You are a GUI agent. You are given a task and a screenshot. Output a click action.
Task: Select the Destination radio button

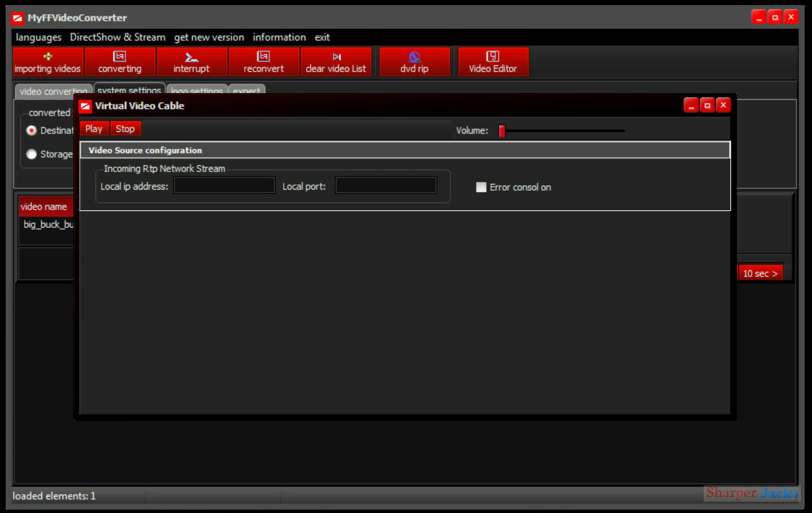(x=32, y=130)
